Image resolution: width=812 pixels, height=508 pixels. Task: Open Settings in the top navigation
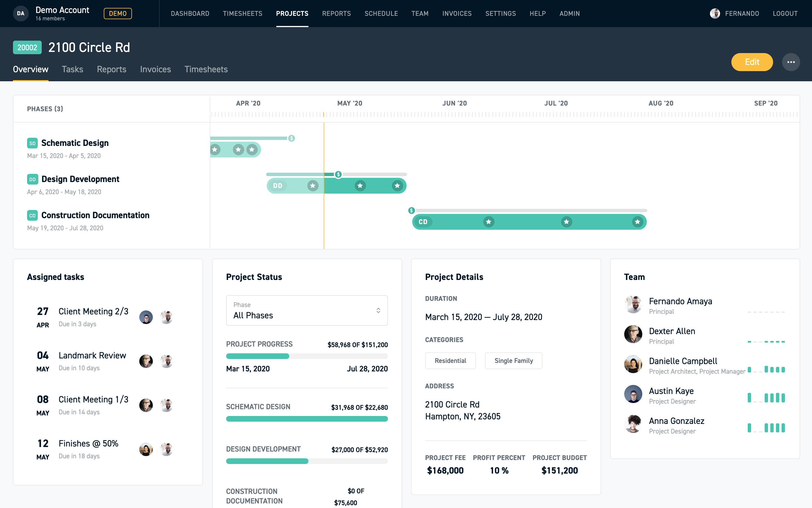[501, 14]
